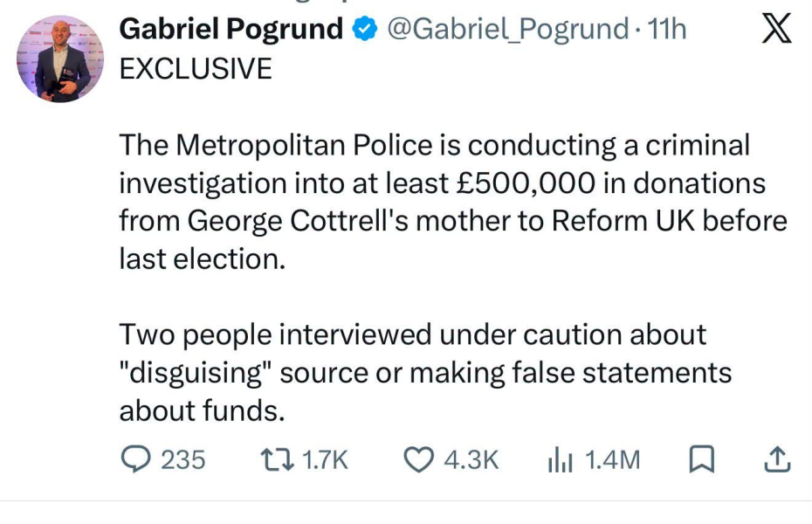Click the 235 replies count
Screen dimensions: 812x524
(182, 459)
